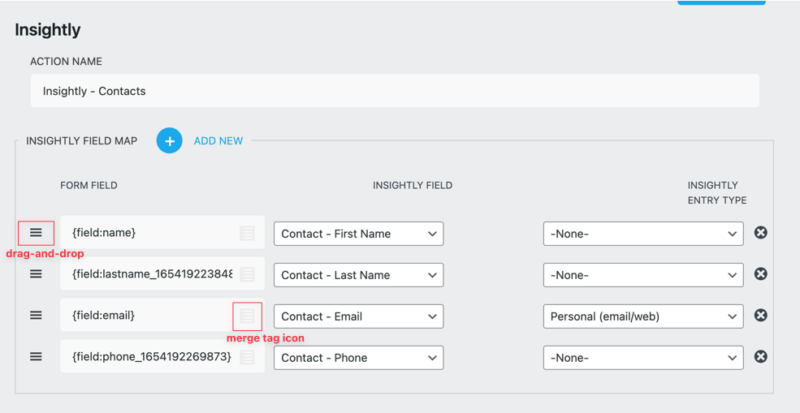This screenshot has width=800, height=413.
Task: Remove the lastname mapping row
Action: (x=761, y=274)
